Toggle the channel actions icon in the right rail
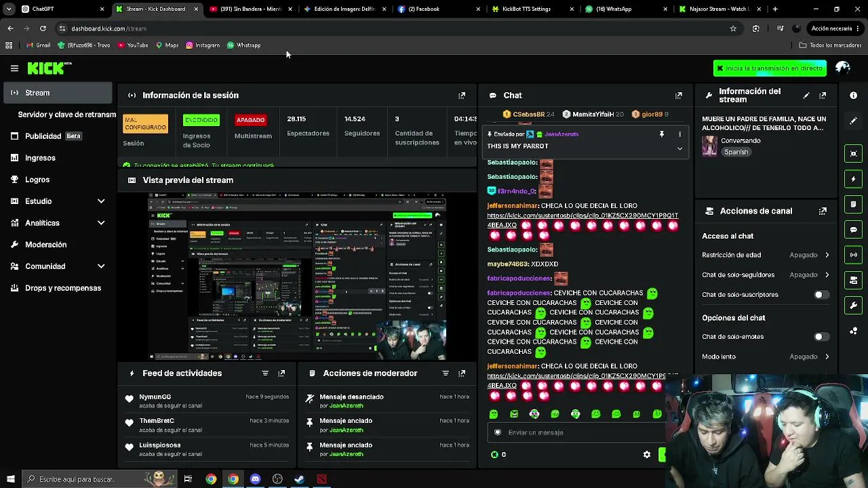The width and height of the screenshot is (868, 488). [x=854, y=280]
